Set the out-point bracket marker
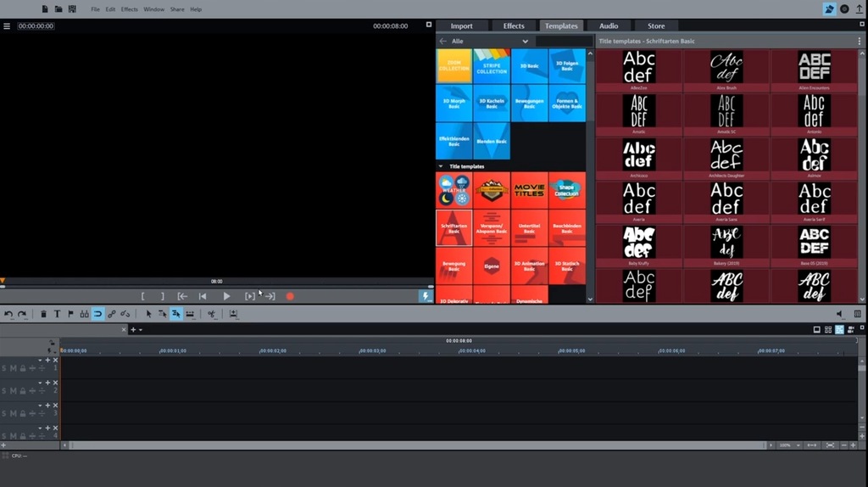 click(162, 296)
